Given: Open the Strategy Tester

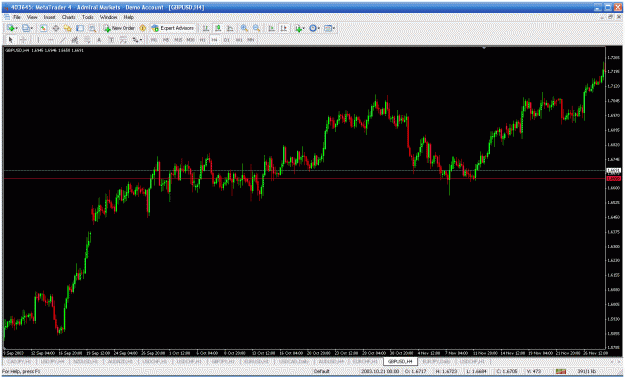Looking at the screenshot, I should pyautogui.click(x=92, y=28).
